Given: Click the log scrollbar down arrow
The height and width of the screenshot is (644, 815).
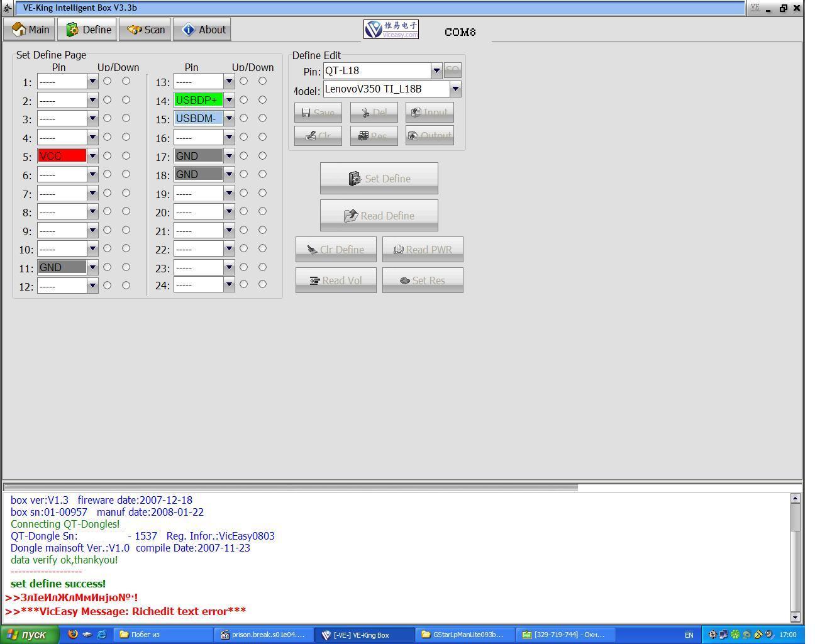Looking at the screenshot, I should pos(796,618).
